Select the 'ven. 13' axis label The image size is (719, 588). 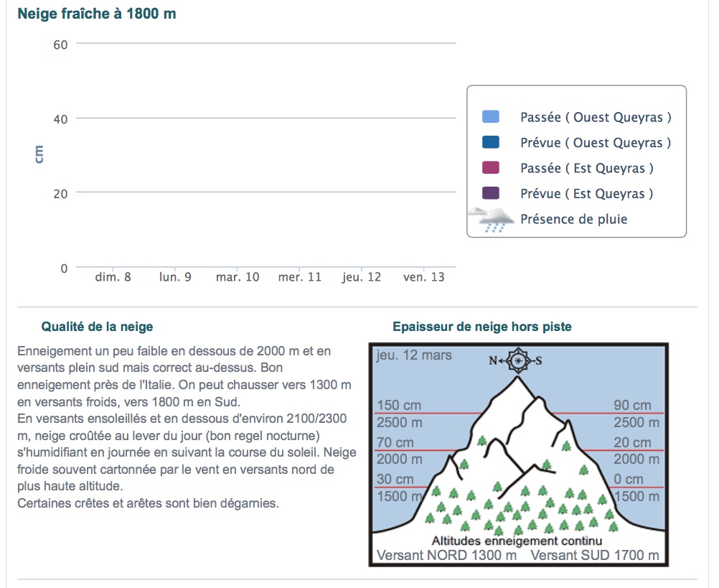click(423, 277)
